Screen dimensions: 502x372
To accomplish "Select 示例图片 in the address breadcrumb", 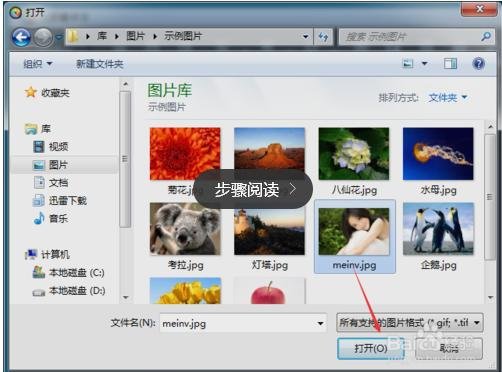I will (183, 36).
